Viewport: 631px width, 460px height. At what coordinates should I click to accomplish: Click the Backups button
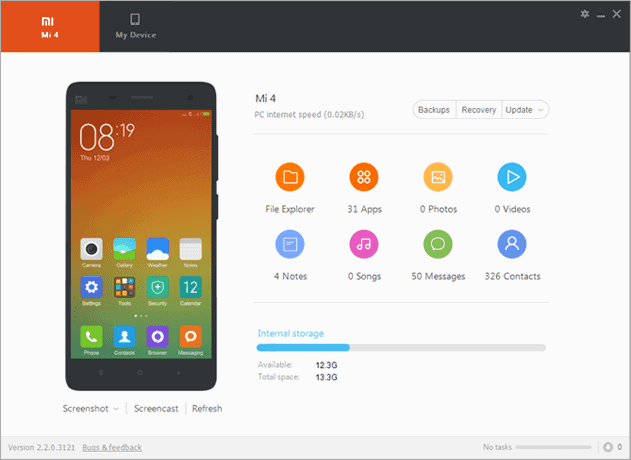[x=434, y=110]
